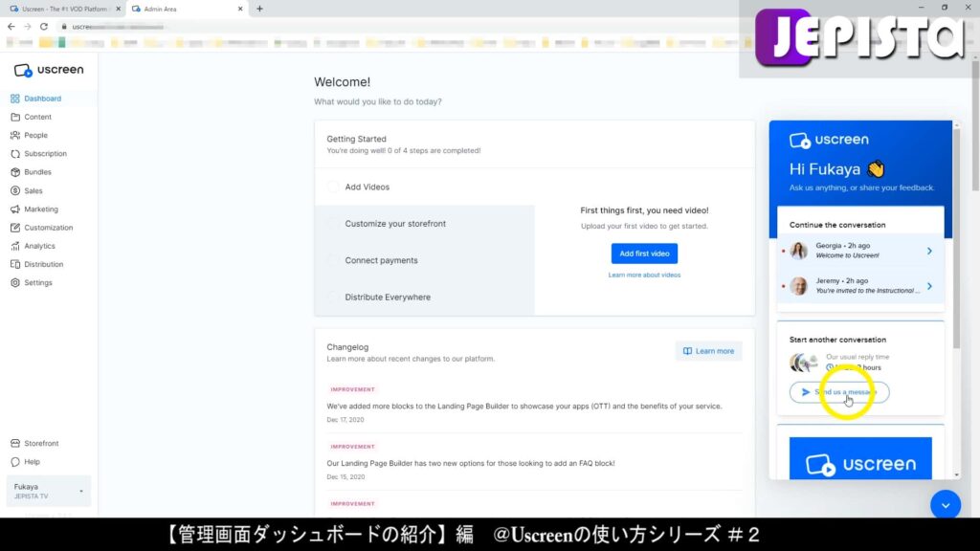Image resolution: width=980 pixels, height=551 pixels.
Task: Open Learn more about videos link
Action: pos(644,275)
